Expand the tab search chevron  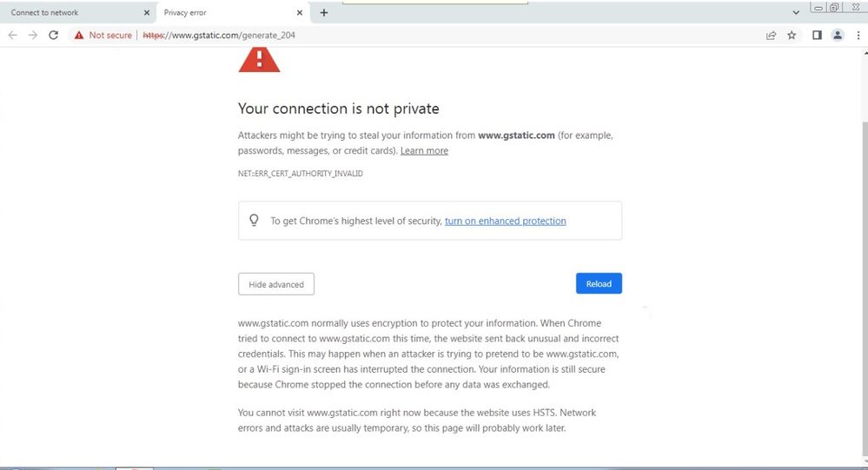pyautogui.click(x=797, y=13)
